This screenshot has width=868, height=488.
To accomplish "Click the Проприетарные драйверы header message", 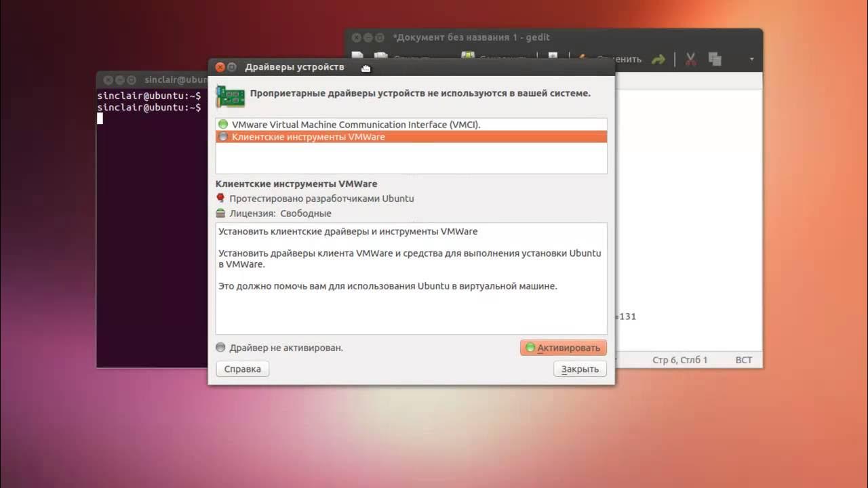I will [420, 93].
